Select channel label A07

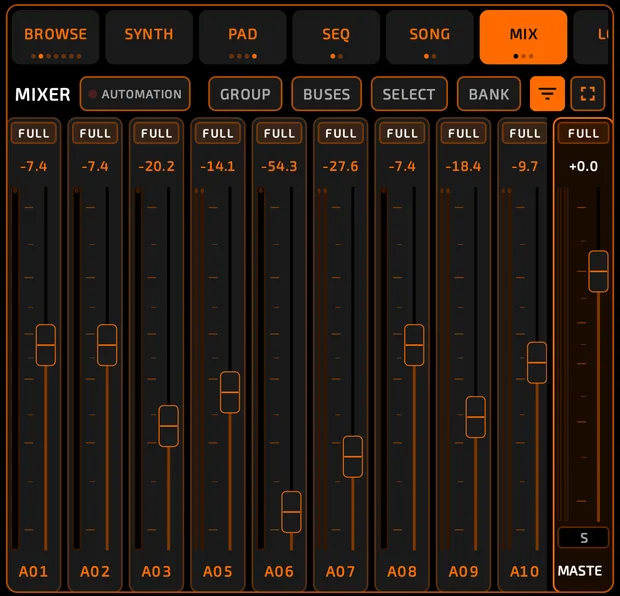point(340,571)
